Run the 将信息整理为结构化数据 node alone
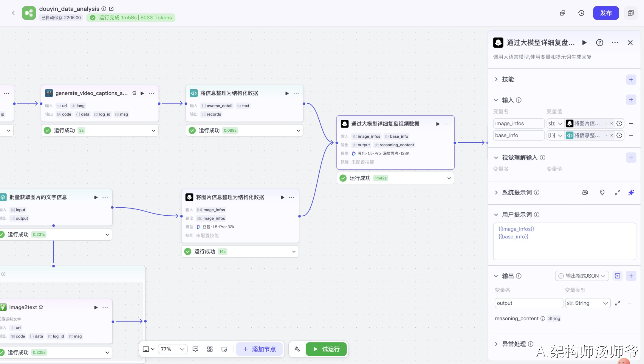This screenshot has height=364, width=644. pos(287,93)
